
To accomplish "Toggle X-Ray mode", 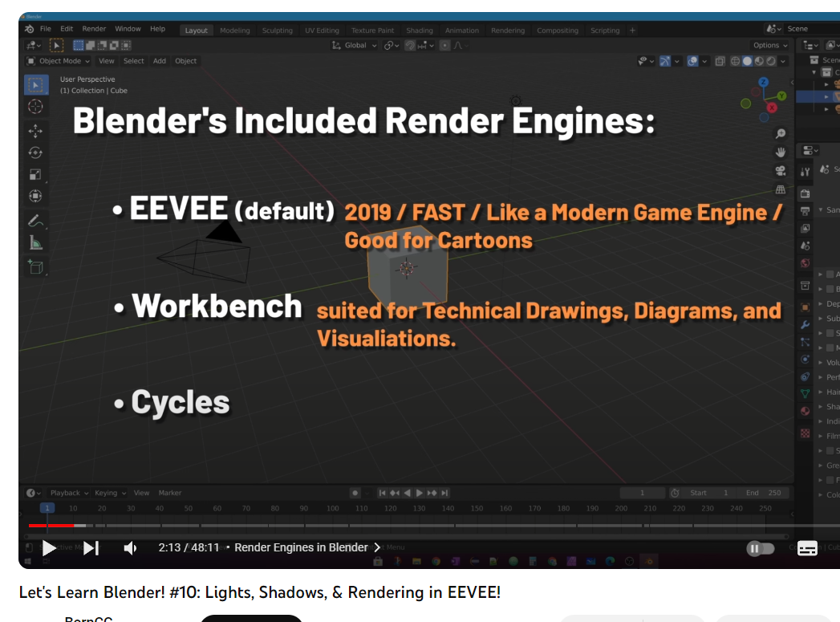I will point(720,61).
